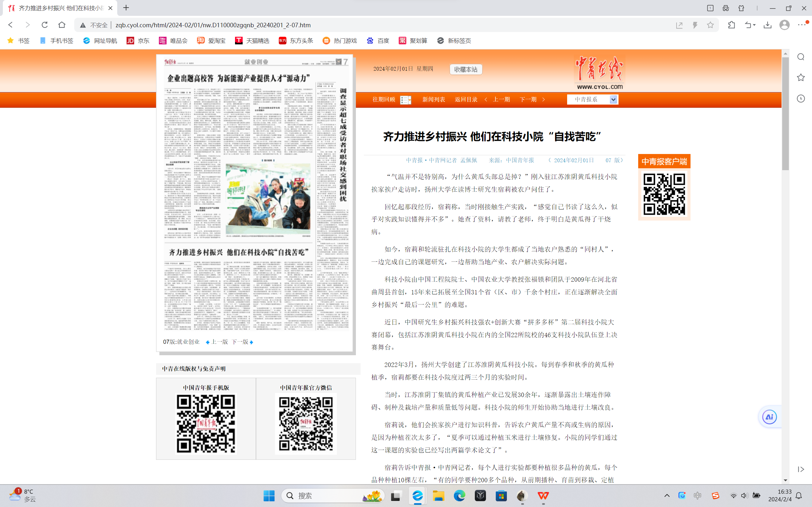Show hidden system tray icons chevron

click(x=667, y=496)
